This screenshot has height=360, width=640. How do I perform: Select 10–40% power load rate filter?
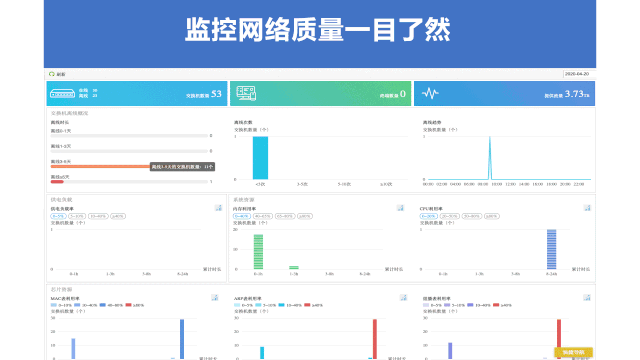(98, 216)
